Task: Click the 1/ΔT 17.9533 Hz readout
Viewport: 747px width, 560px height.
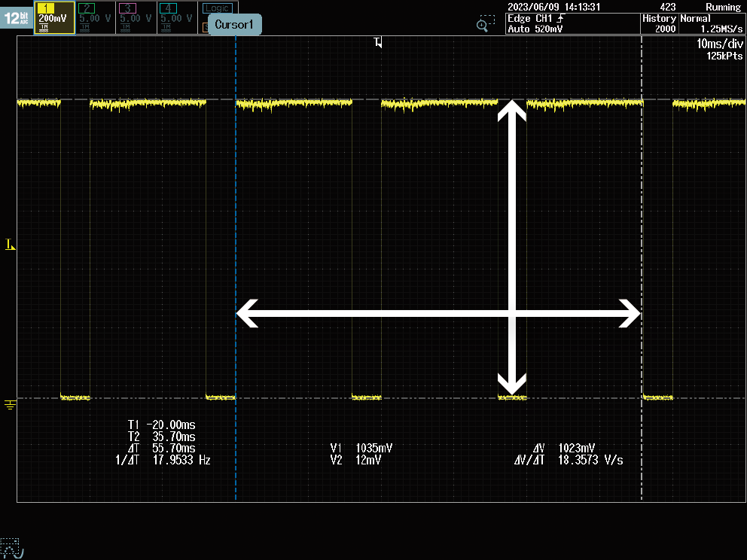Action: point(163,460)
